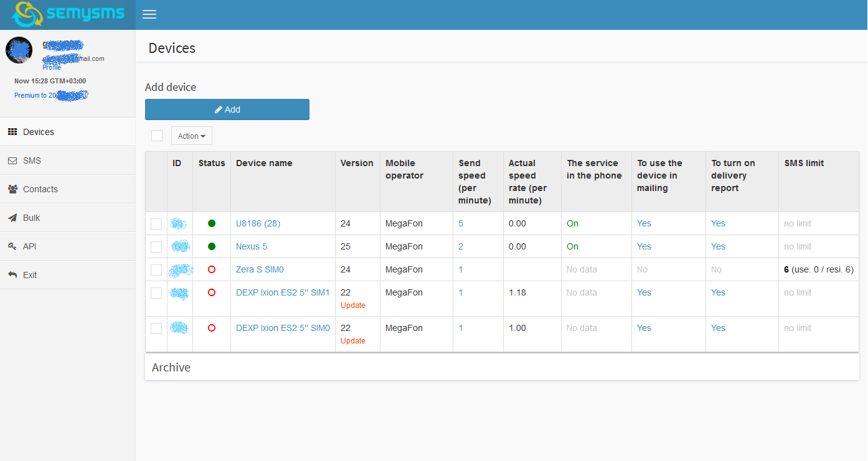Viewport: 868px width, 461px height.
Task: Click the SemySMS logo
Action: coord(67,14)
